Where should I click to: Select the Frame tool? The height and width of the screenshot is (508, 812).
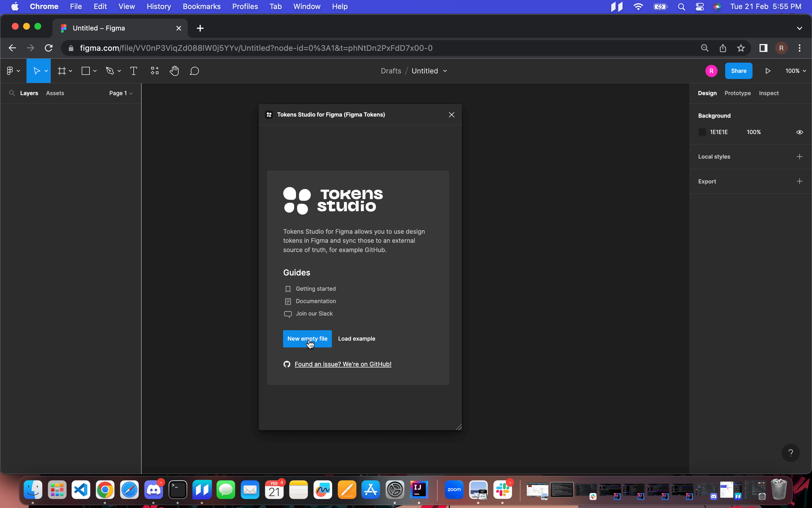(x=62, y=71)
